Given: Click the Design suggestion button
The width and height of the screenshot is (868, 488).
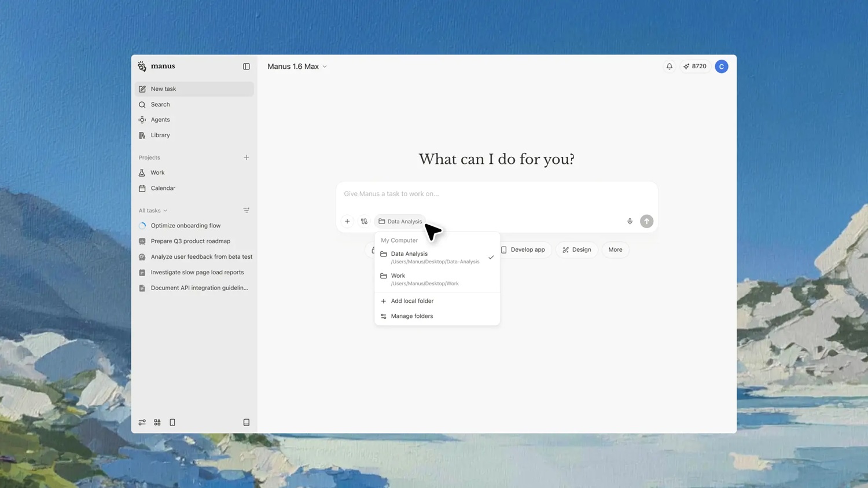Looking at the screenshot, I should pos(576,249).
